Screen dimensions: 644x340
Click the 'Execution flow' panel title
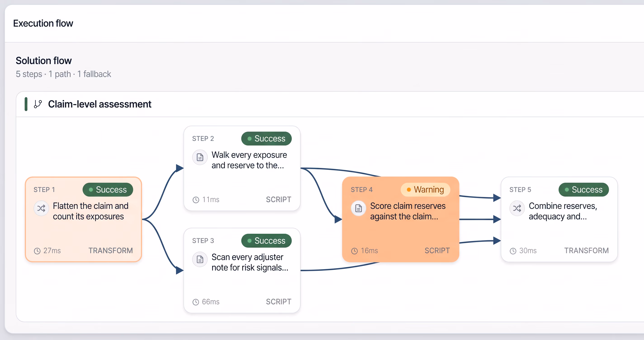point(43,23)
